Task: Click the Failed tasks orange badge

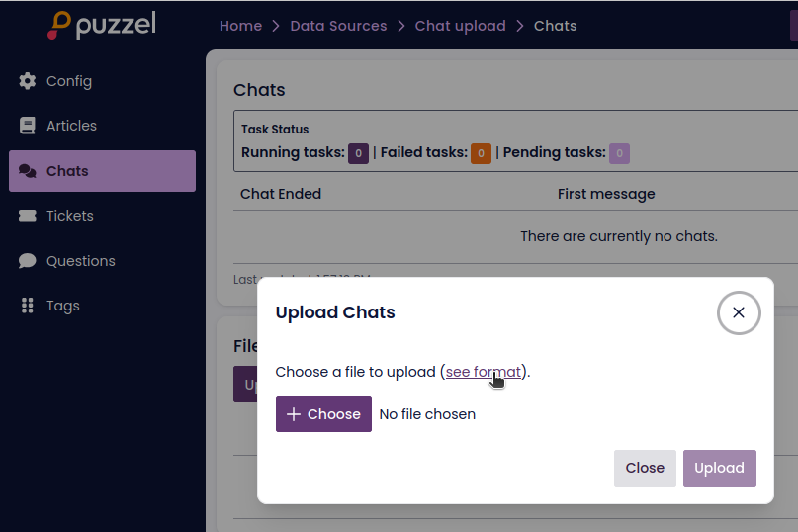Action: 481,153
